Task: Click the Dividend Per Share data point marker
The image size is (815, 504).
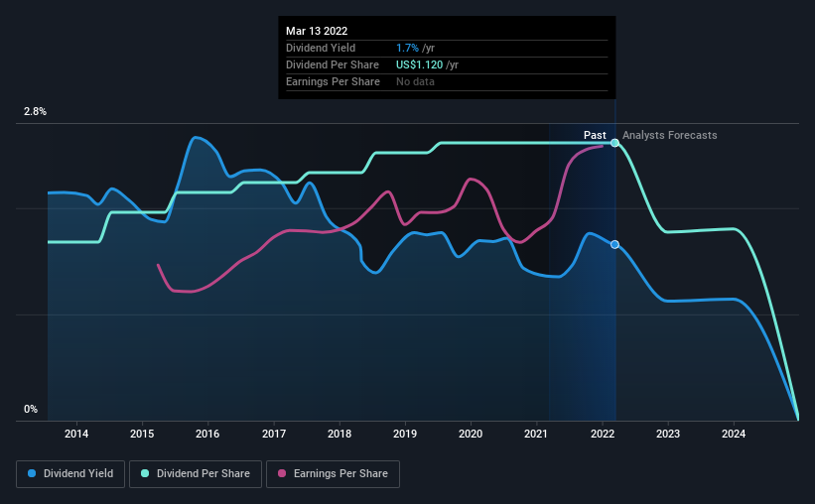Action: click(x=614, y=143)
